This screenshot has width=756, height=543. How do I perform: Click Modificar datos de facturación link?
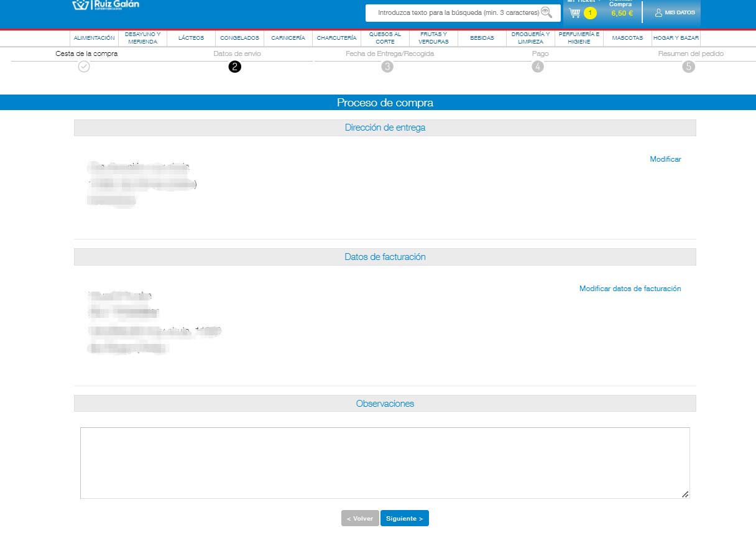[x=630, y=289]
